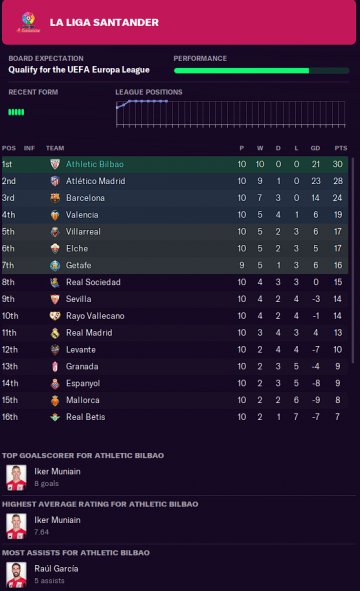The width and height of the screenshot is (360, 591).
Task: Click the Sevilla club crest
Action: [x=55, y=299]
